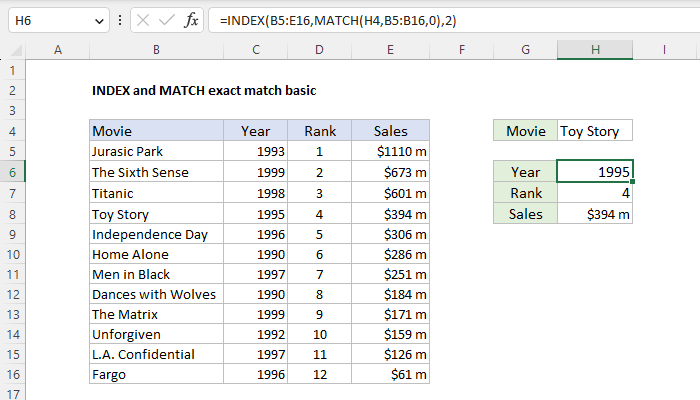Select the 'Unforgiven' cell
This screenshot has height=400, width=700.
156,334
